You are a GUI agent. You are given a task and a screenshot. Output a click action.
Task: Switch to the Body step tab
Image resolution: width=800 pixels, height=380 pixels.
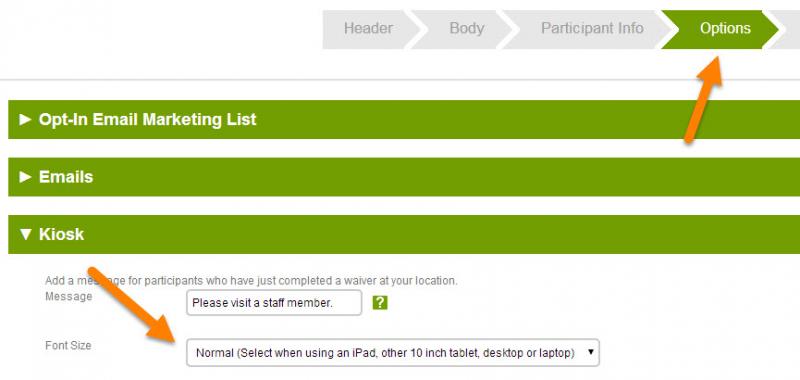pyautogui.click(x=466, y=28)
